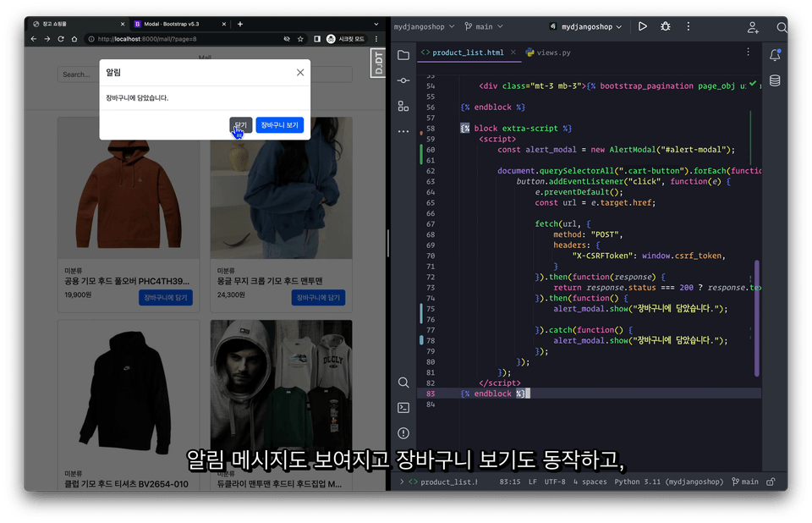Viewport: 812px width, 523px height.
Task: Open the Terminal tool window
Action: point(403,407)
